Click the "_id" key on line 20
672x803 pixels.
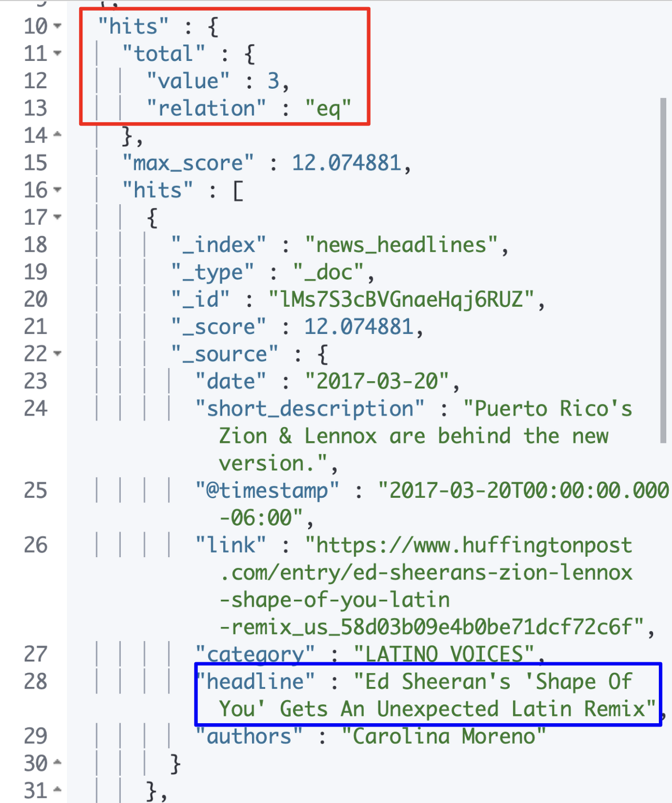[x=201, y=299]
